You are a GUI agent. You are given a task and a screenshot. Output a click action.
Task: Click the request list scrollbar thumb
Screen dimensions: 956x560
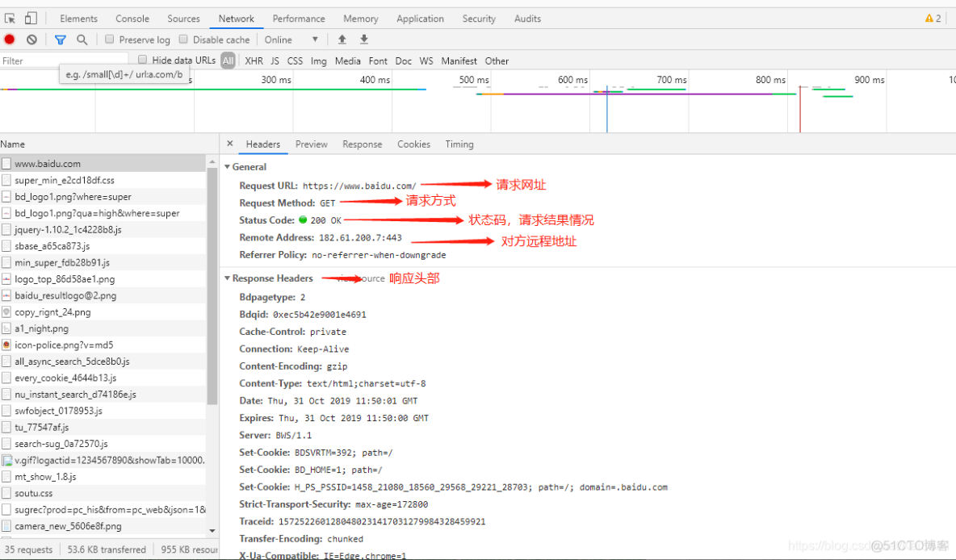coord(212,286)
